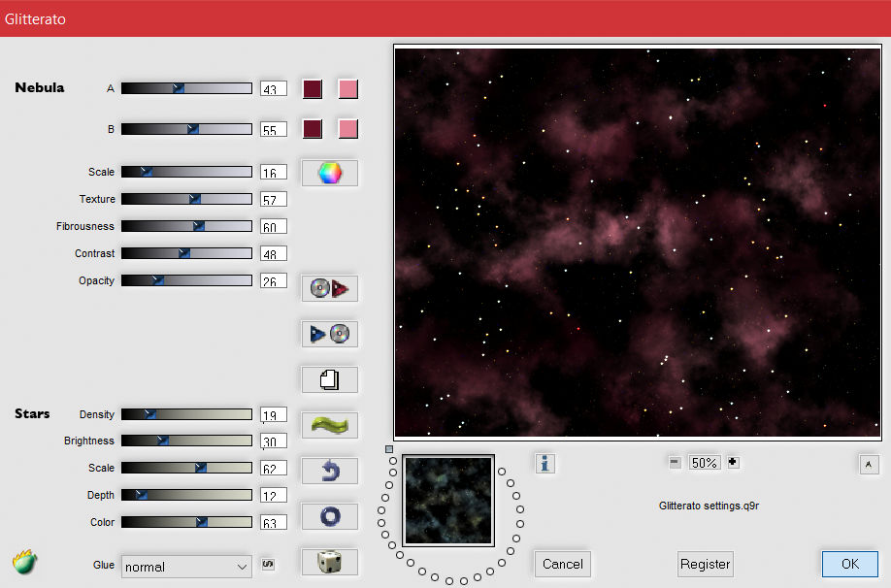Click the info icon below the preview
The height and width of the screenshot is (588, 891).
pyautogui.click(x=545, y=463)
